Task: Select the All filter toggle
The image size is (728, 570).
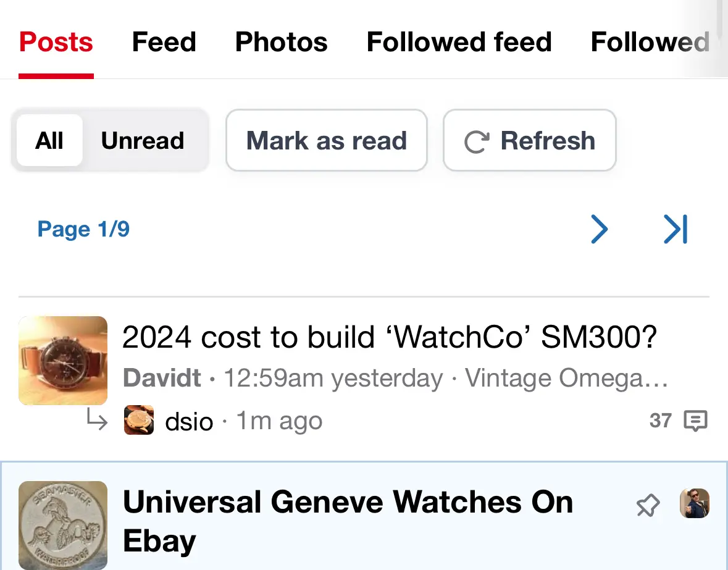Action: 49,141
